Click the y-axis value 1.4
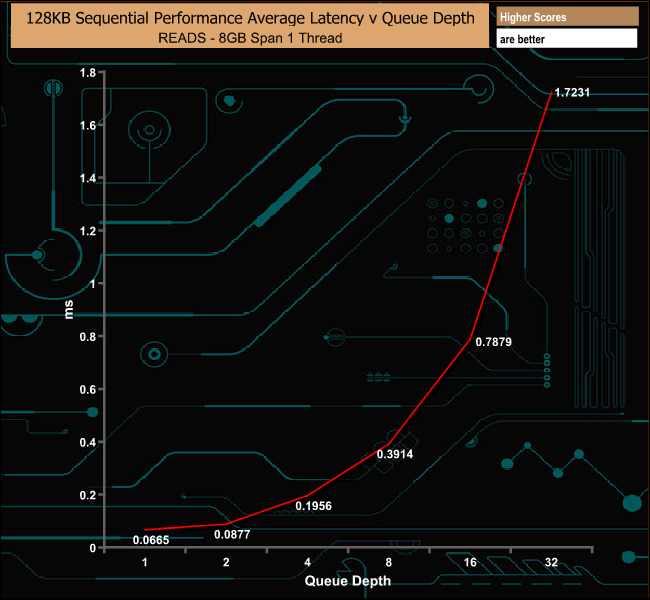 pyautogui.click(x=87, y=178)
